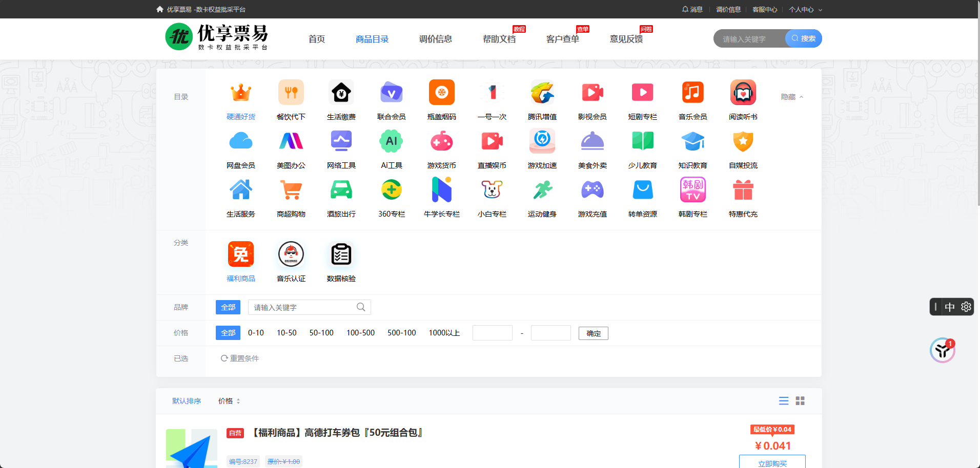
Task: Collapse the category list with 隐藏
Action: pos(792,97)
